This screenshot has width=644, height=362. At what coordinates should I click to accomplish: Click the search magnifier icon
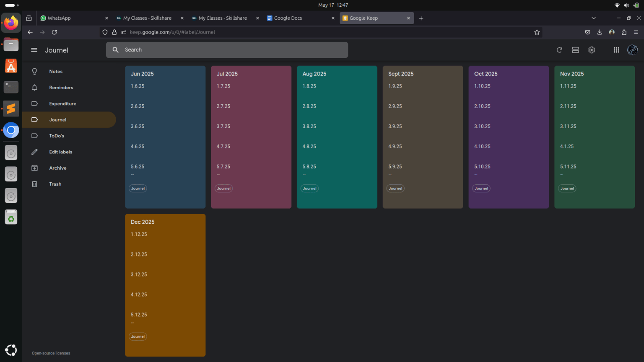[116, 50]
